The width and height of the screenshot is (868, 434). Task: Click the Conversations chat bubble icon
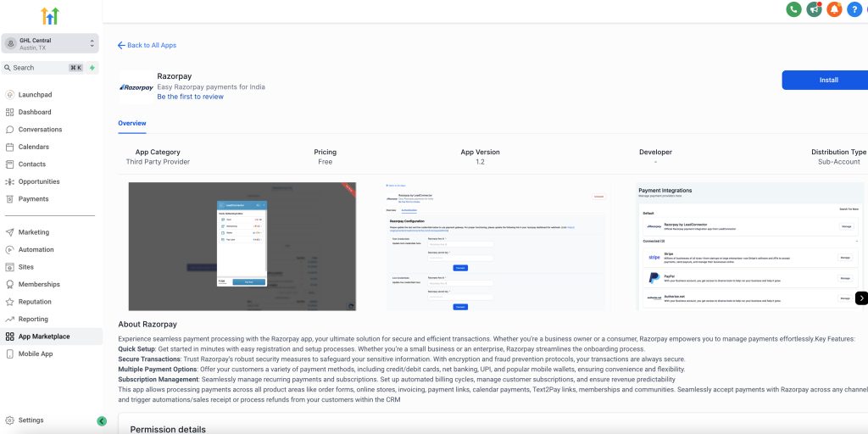[x=9, y=130]
